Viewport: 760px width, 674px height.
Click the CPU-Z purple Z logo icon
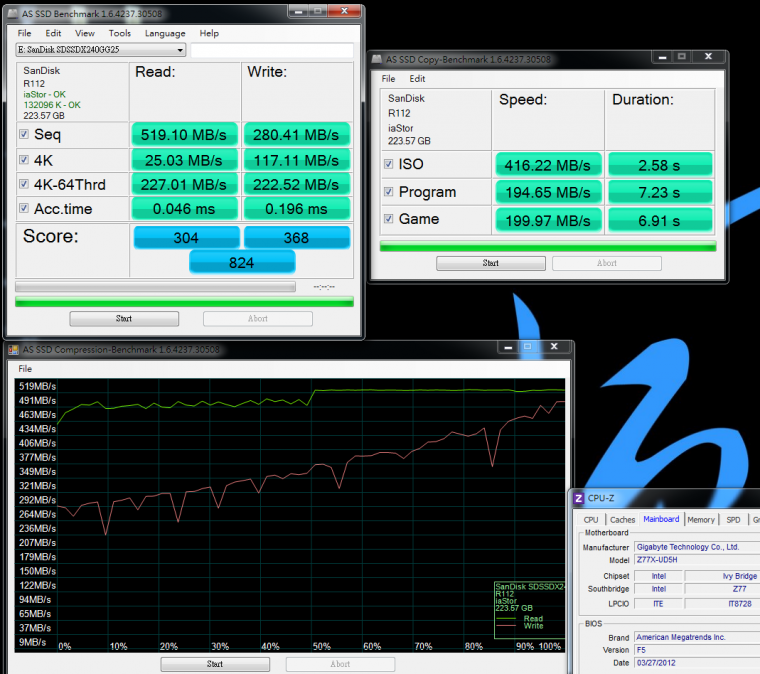click(x=579, y=497)
